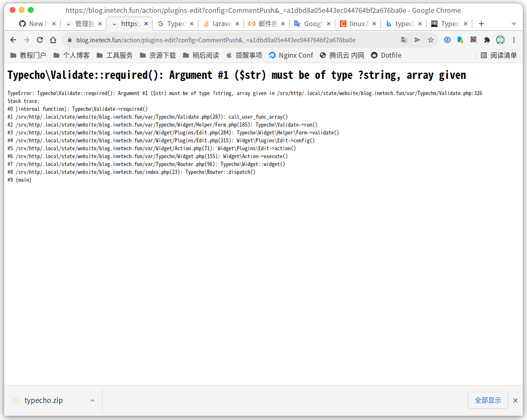Open the blue document translate extension
Image resolution: width=527 pixels, height=420 pixels.
(x=460, y=40)
